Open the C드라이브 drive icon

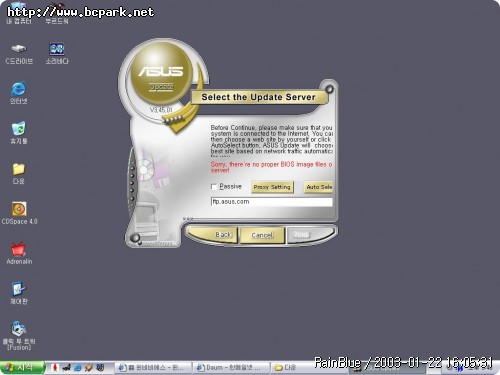tap(19, 53)
